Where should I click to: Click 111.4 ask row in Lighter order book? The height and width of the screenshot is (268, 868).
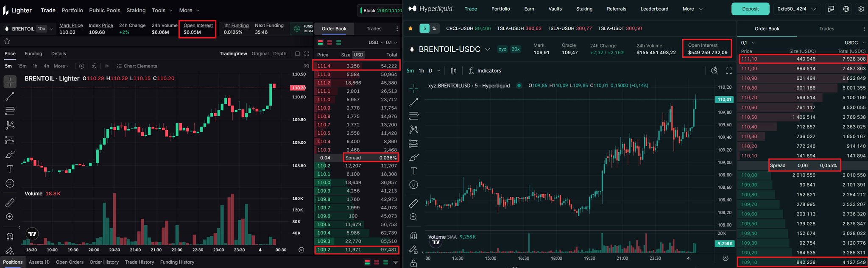(x=357, y=66)
